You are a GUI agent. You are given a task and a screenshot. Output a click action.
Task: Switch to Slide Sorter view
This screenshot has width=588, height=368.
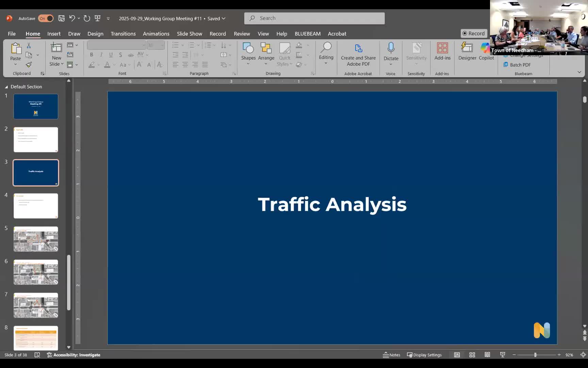click(472, 355)
